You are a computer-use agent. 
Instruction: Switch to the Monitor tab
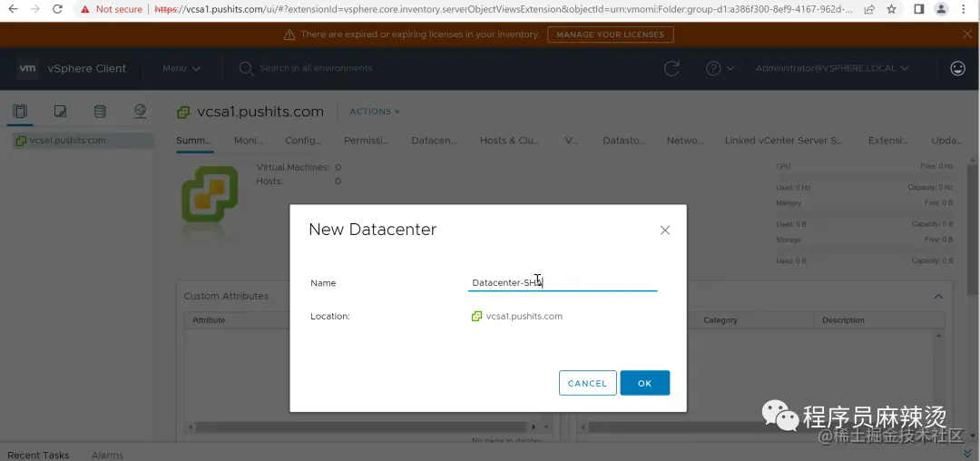249,141
